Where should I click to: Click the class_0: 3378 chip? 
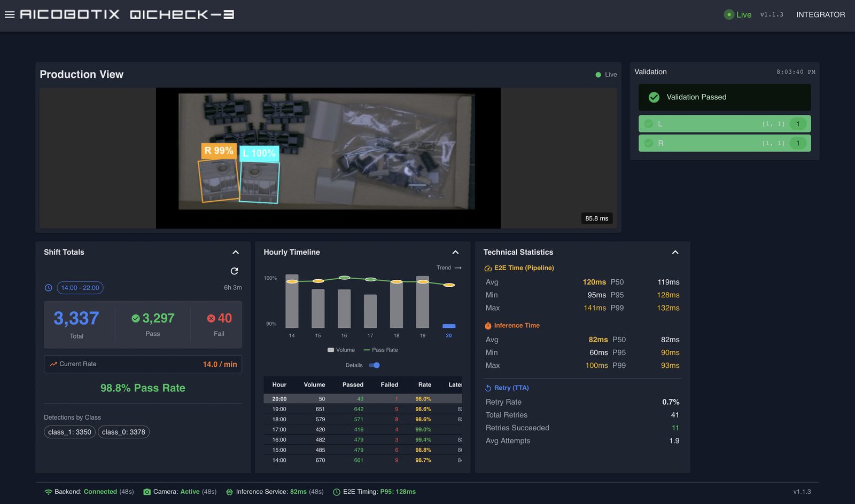click(123, 432)
